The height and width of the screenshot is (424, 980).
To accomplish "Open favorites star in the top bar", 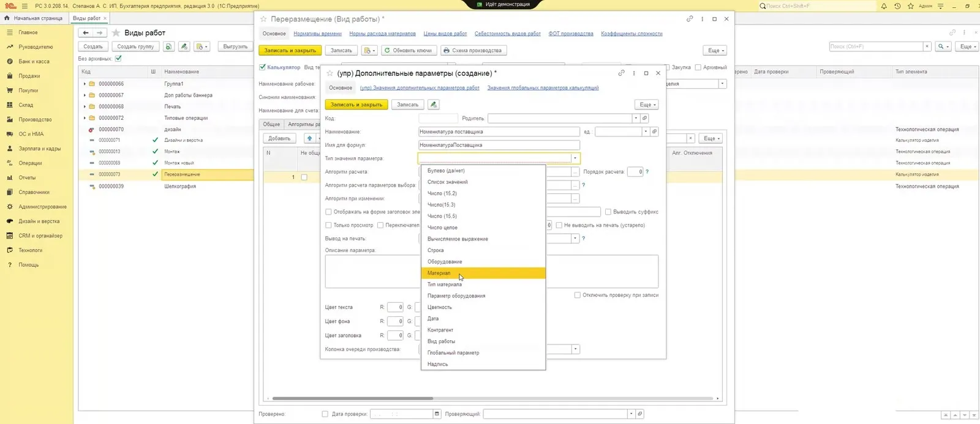I will [911, 6].
